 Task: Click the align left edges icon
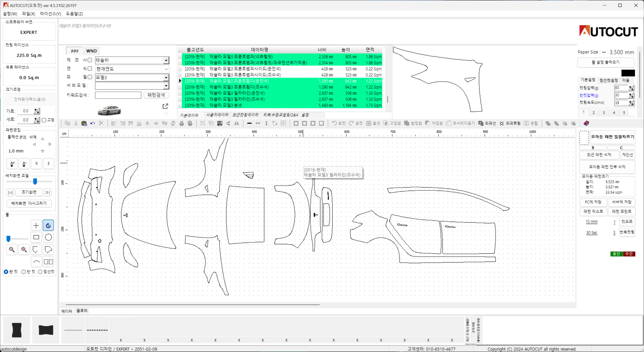114,123
